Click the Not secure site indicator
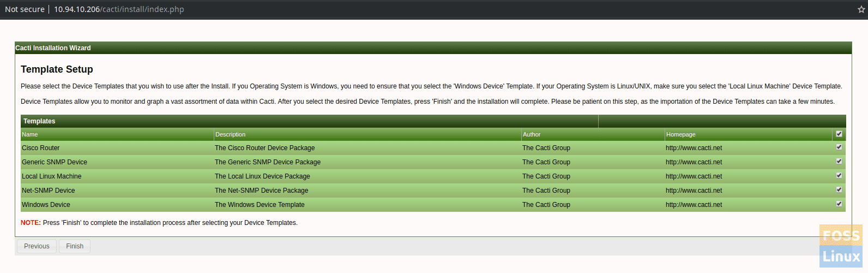Image resolution: width=868 pixels, height=273 pixels. 25,9
